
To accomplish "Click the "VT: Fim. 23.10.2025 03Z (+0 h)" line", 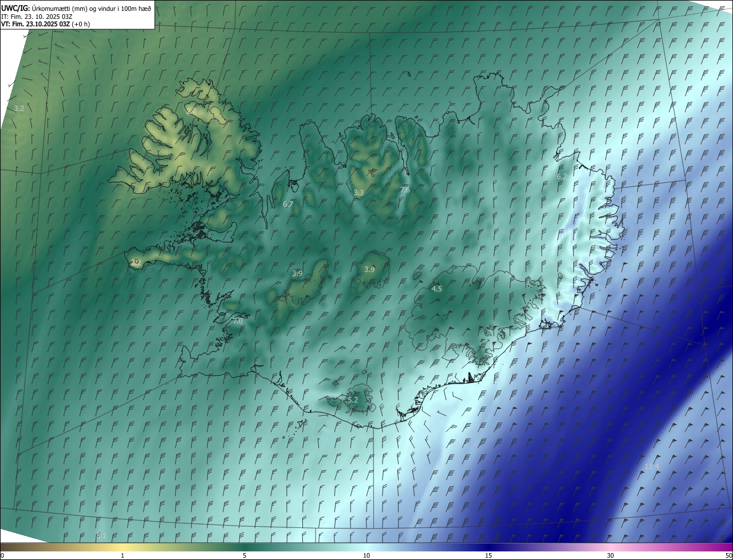I will click(x=45, y=24).
